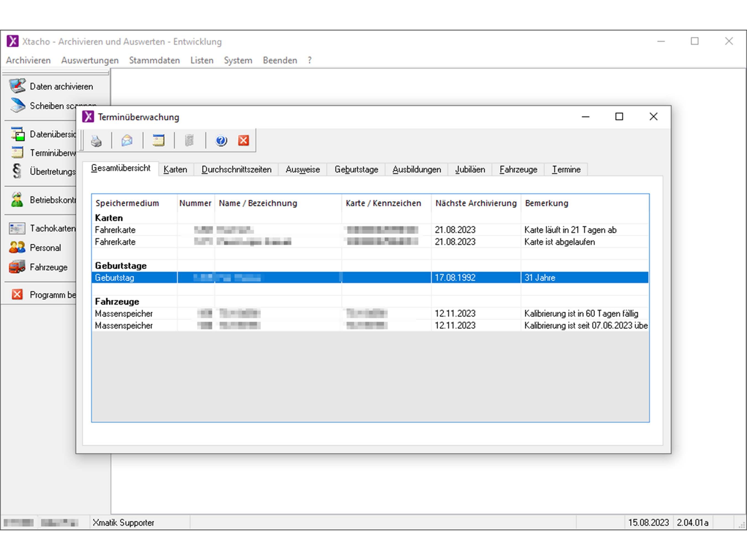Switch to the Jubiläen tab
The height and width of the screenshot is (560, 747).
click(470, 170)
